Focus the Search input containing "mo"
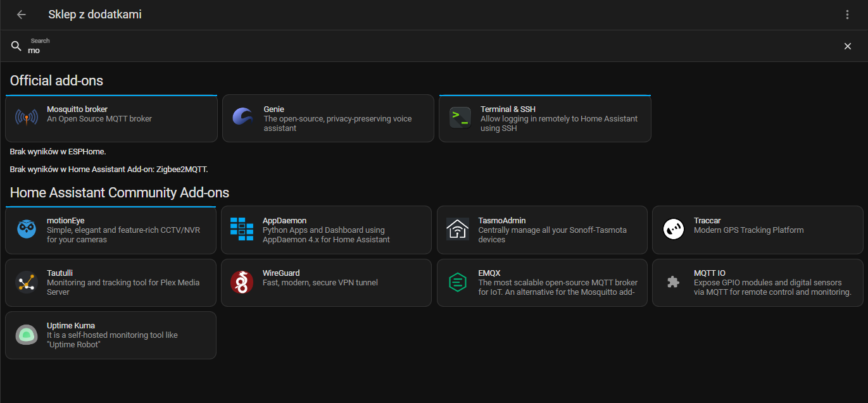Viewport: 868px width, 403px height. [x=431, y=46]
